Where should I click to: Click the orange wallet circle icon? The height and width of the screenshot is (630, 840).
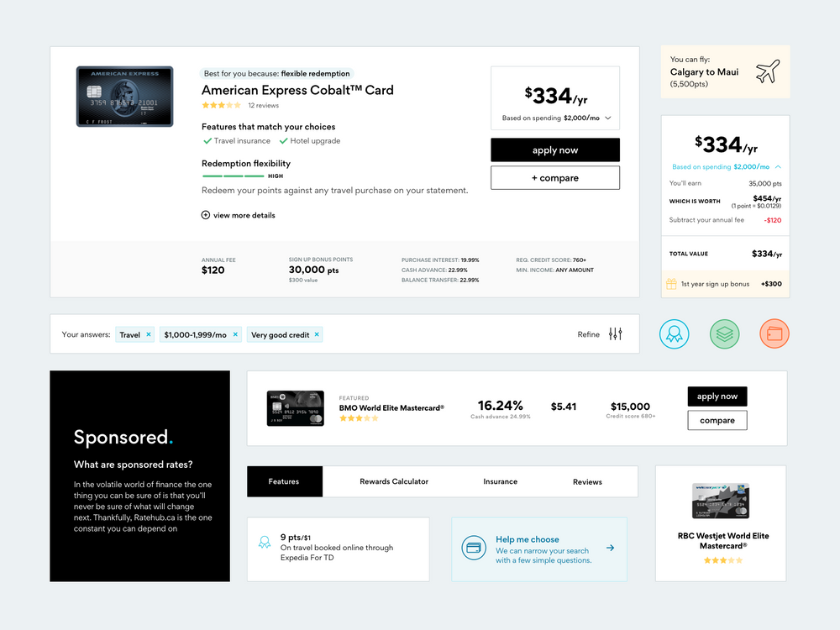click(774, 333)
